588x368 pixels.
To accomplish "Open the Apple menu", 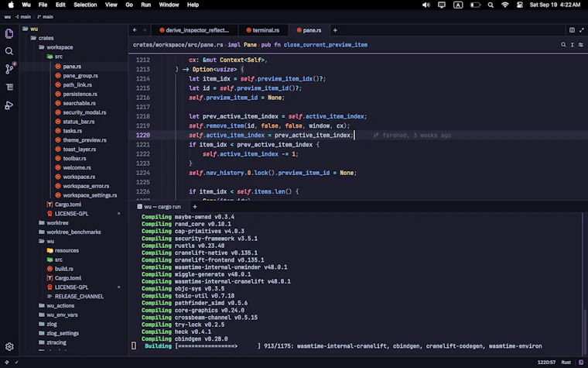I will coord(11,5).
